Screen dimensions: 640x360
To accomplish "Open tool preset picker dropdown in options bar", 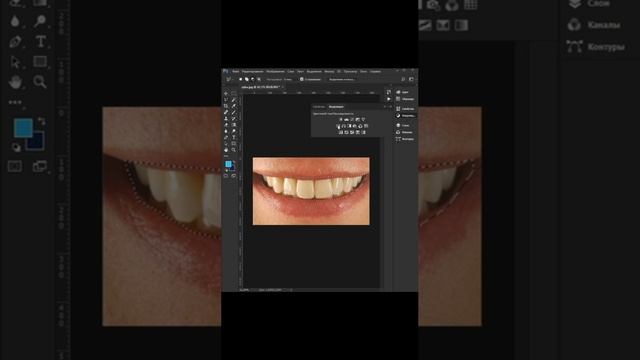I will [232, 79].
